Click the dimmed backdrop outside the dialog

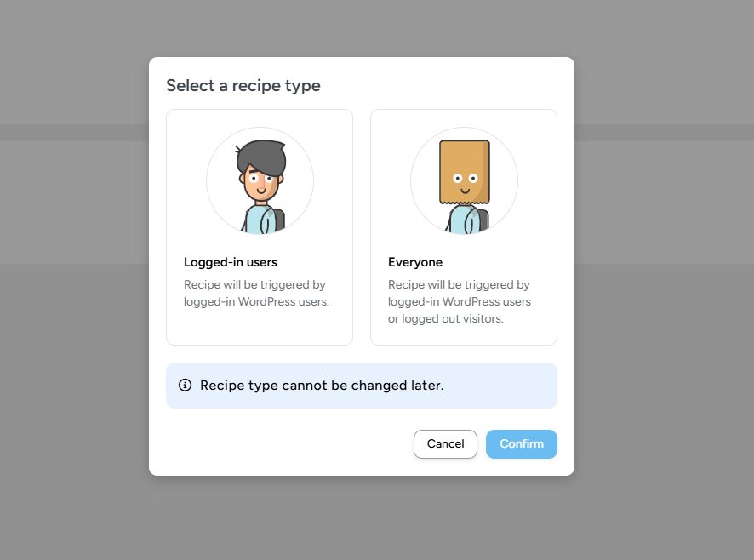click(72, 337)
